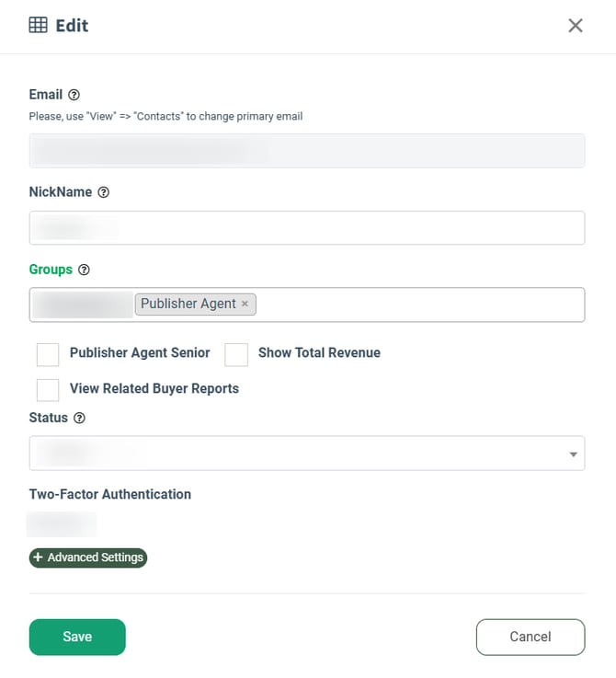Click the help icon next to Email
Image resolution: width=616 pixels, height=678 pixels.
[74, 95]
